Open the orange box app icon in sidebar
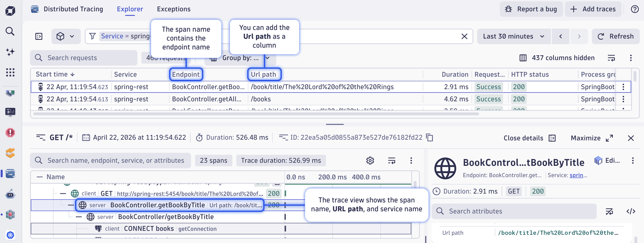The width and height of the screenshot is (644, 243). [10, 153]
